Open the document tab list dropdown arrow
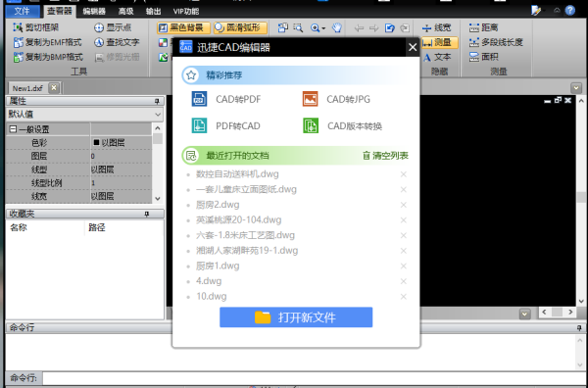 [x=576, y=88]
